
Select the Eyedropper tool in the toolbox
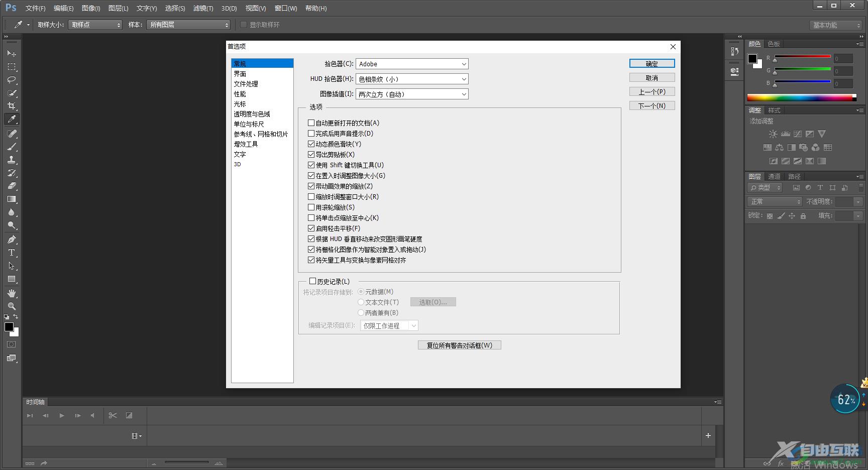pyautogui.click(x=12, y=119)
